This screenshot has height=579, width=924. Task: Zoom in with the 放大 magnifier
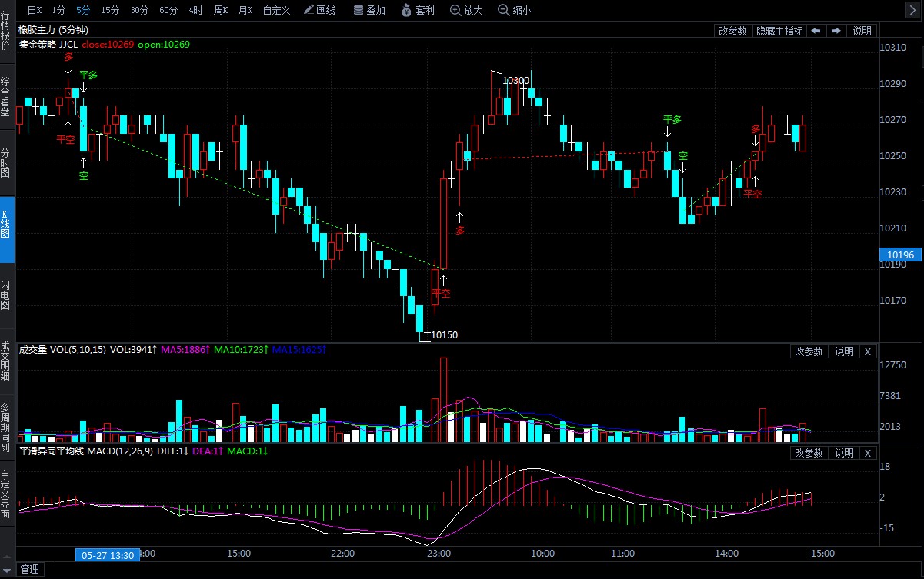pyautogui.click(x=466, y=10)
